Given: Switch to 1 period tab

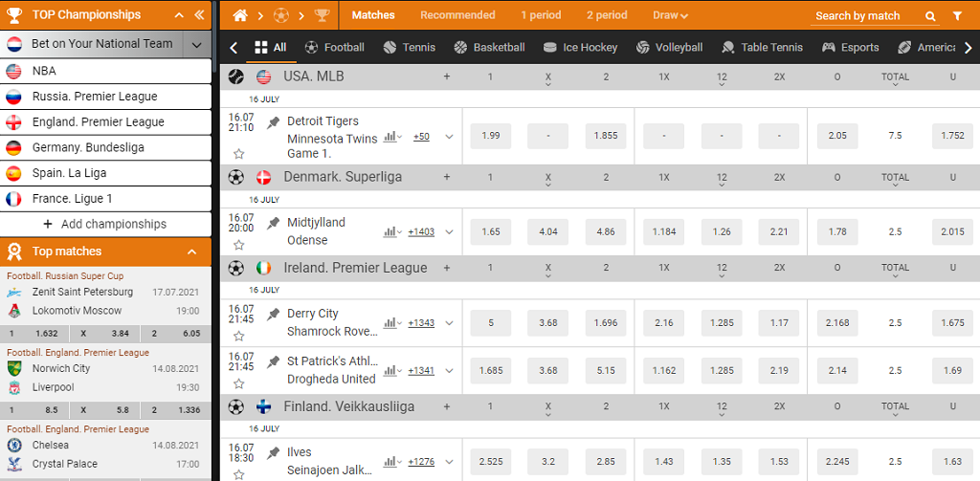Looking at the screenshot, I should [541, 15].
